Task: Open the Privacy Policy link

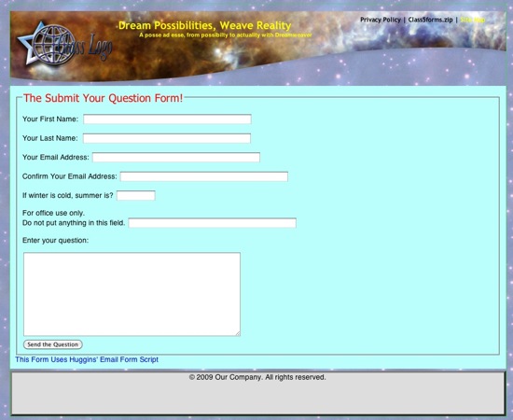Action: [381, 20]
